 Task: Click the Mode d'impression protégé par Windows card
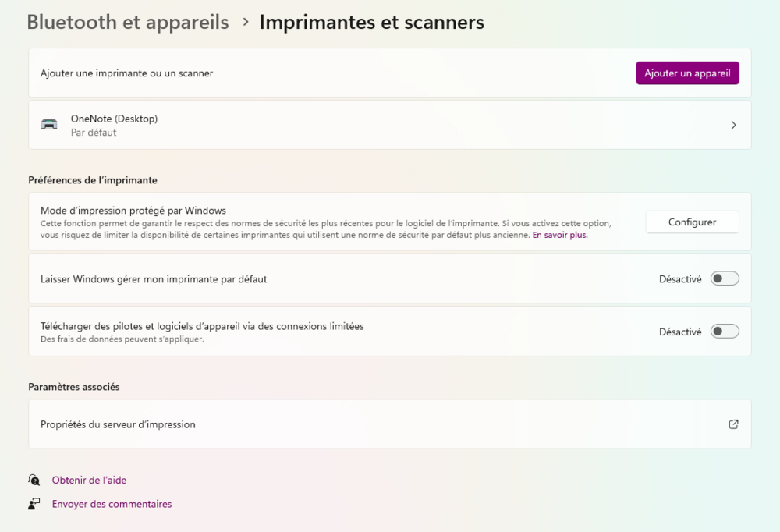click(x=312, y=222)
